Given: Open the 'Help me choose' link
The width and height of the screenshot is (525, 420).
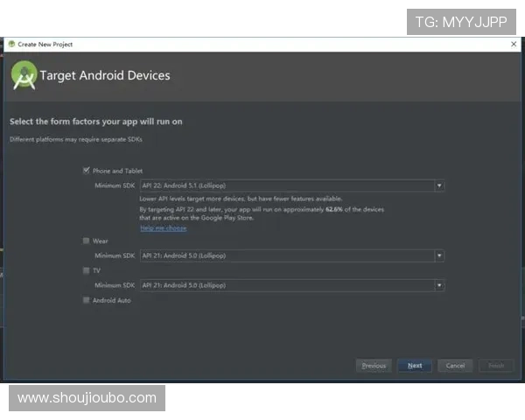Looking at the screenshot, I should coord(164,228).
